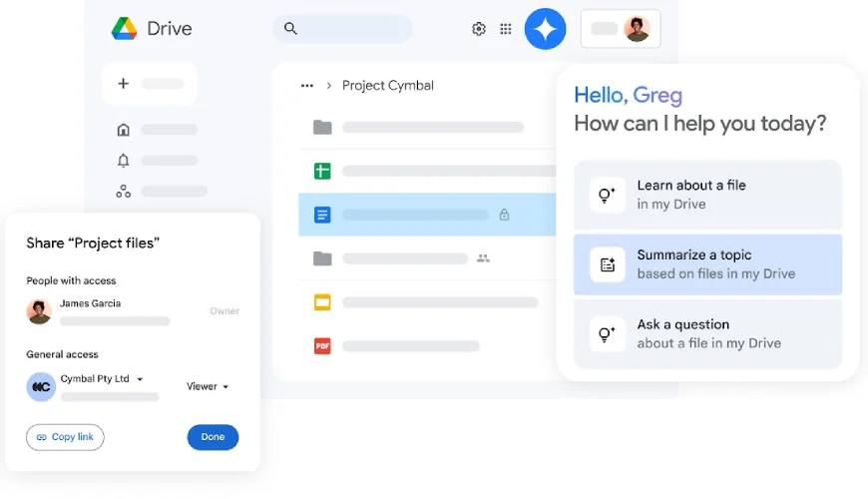The height and width of the screenshot is (499, 868).
Task: Open the yellow Slides file
Action: (322, 302)
